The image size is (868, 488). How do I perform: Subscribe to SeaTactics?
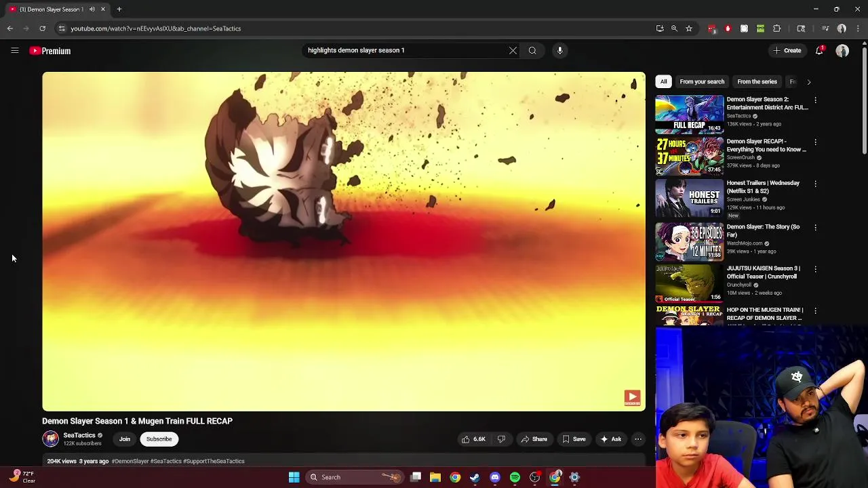(159, 439)
